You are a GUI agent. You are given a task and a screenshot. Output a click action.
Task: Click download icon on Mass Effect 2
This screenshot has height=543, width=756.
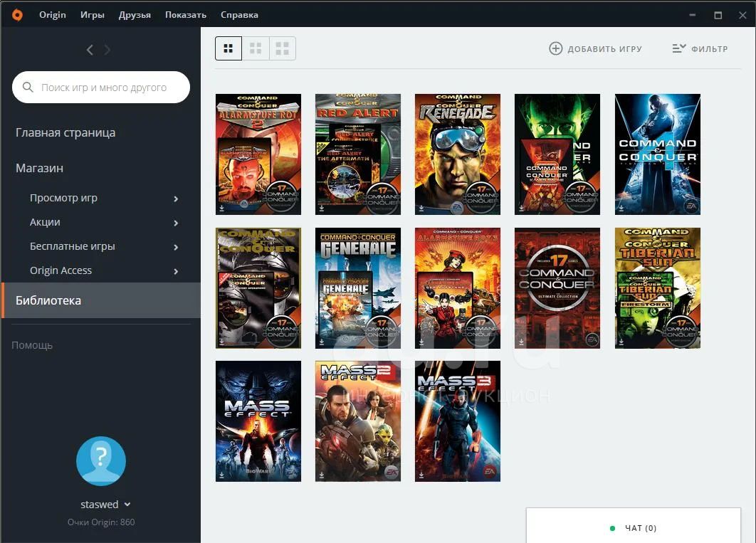pyautogui.click(x=322, y=475)
